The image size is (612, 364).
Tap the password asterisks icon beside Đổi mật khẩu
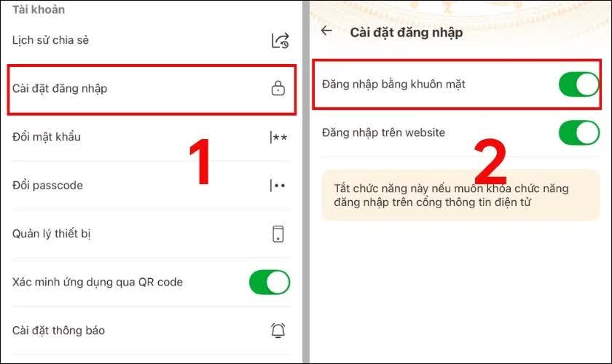coord(278,138)
